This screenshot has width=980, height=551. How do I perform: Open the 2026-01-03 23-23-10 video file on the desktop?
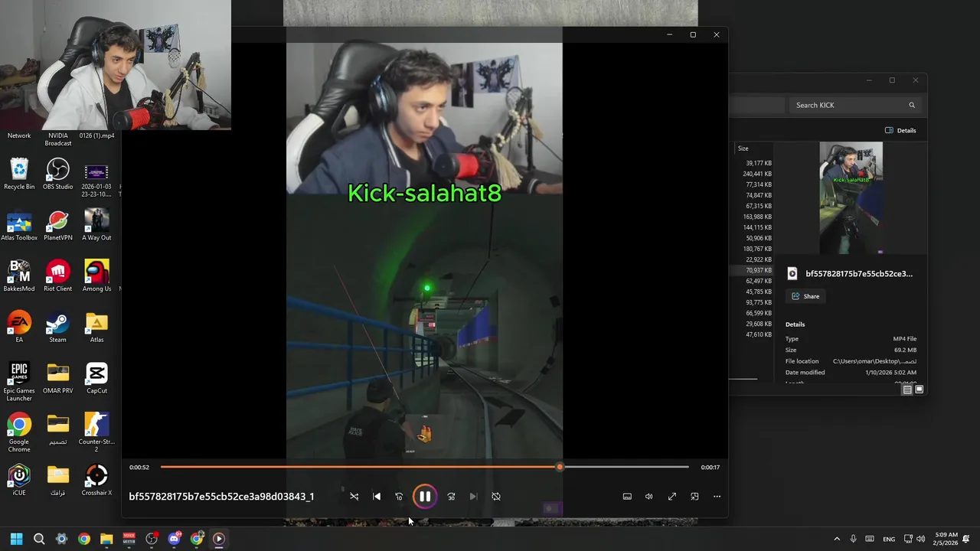coord(96,181)
